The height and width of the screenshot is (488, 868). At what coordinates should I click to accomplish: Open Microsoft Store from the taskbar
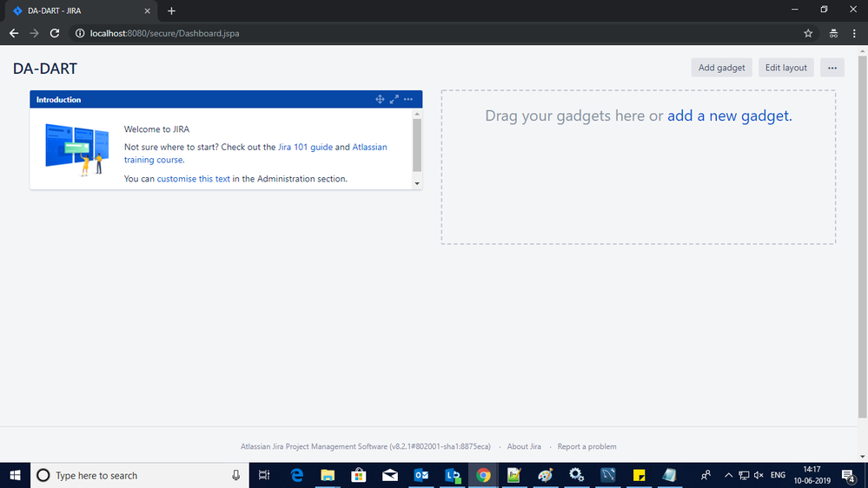click(359, 475)
